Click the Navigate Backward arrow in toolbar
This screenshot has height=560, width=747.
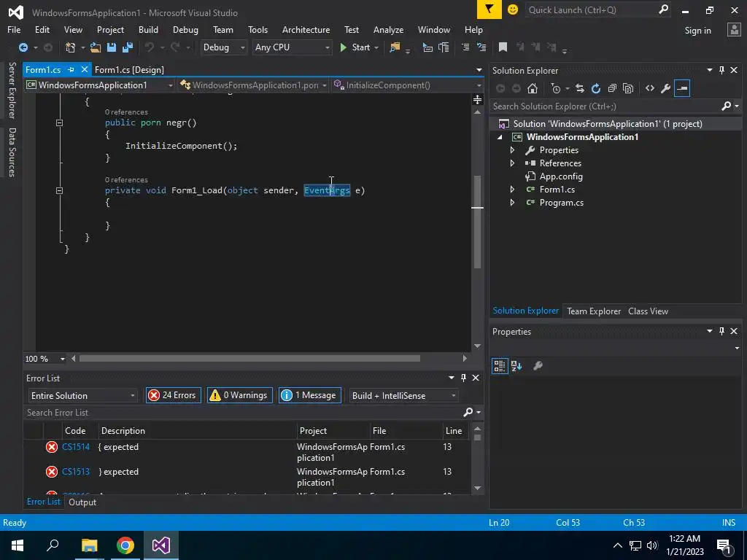click(23, 47)
